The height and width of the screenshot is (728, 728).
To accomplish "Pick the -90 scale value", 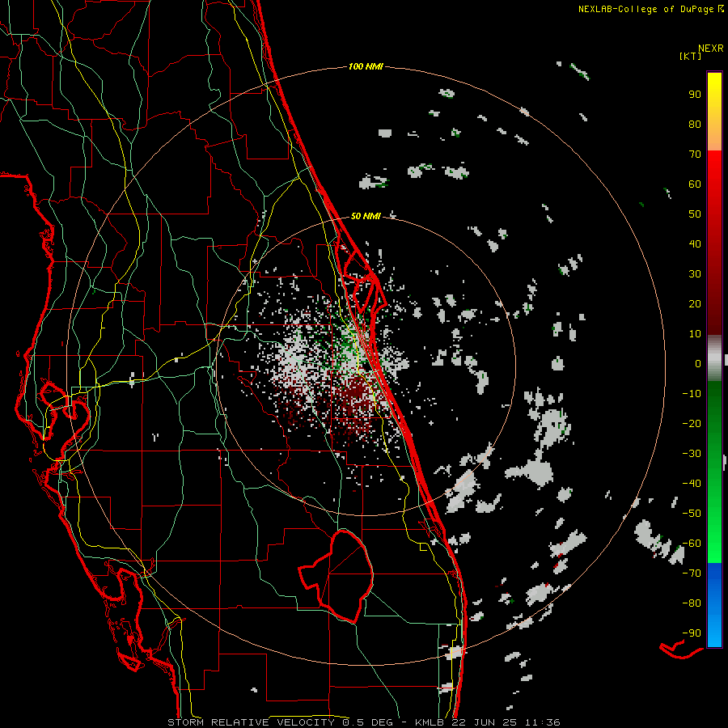I will pyautogui.click(x=692, y=633).
